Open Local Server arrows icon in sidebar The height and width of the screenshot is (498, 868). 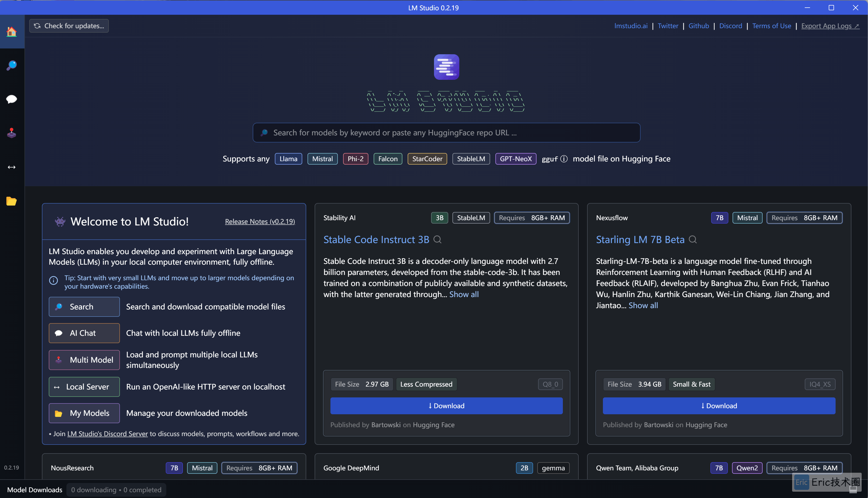(12, 167)
